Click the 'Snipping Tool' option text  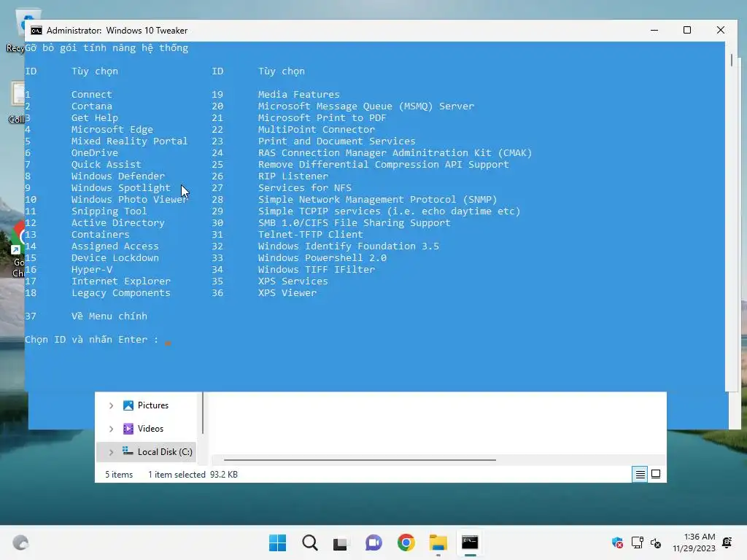[x=109, y=211]
